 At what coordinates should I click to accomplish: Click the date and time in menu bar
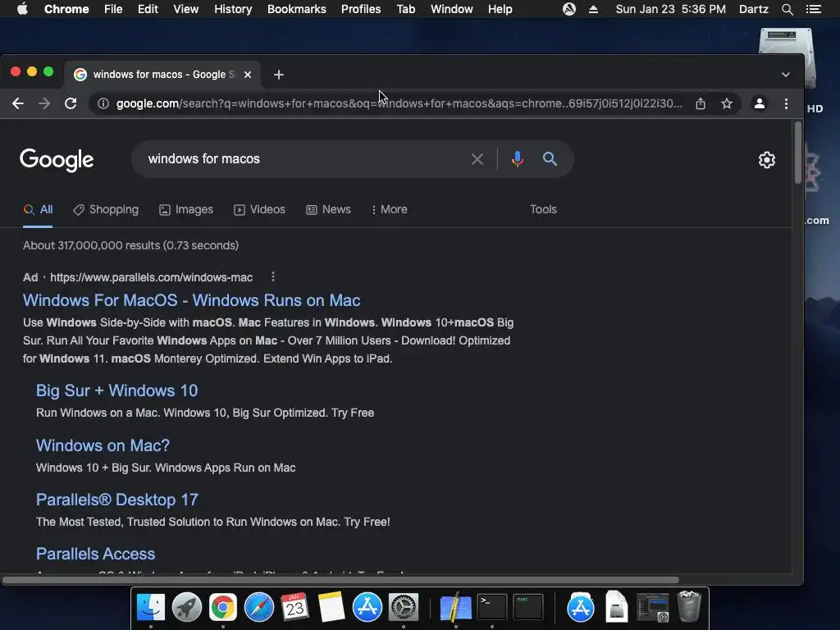pyautogui.click(x=671, y=9)
